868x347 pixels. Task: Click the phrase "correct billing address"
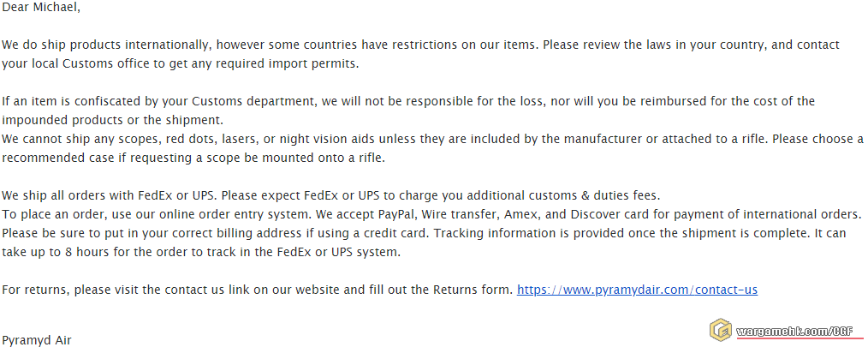220,233
